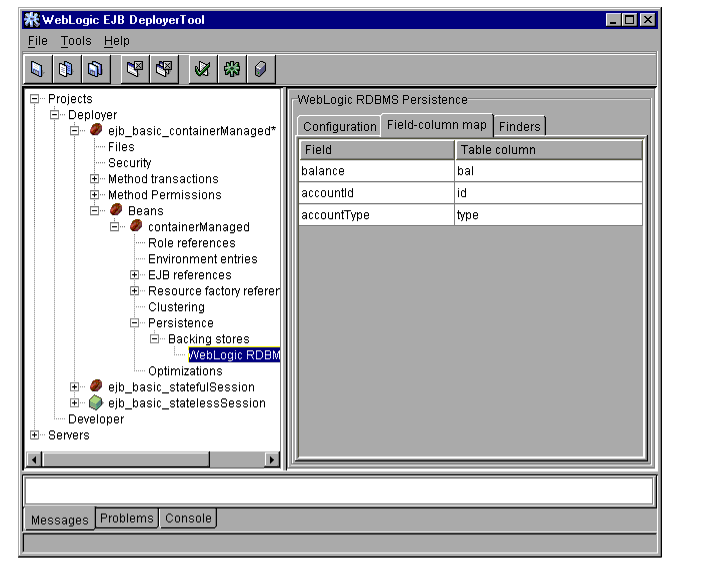Click the Validate (green checkmark) toolbar icon

[203, 69]
